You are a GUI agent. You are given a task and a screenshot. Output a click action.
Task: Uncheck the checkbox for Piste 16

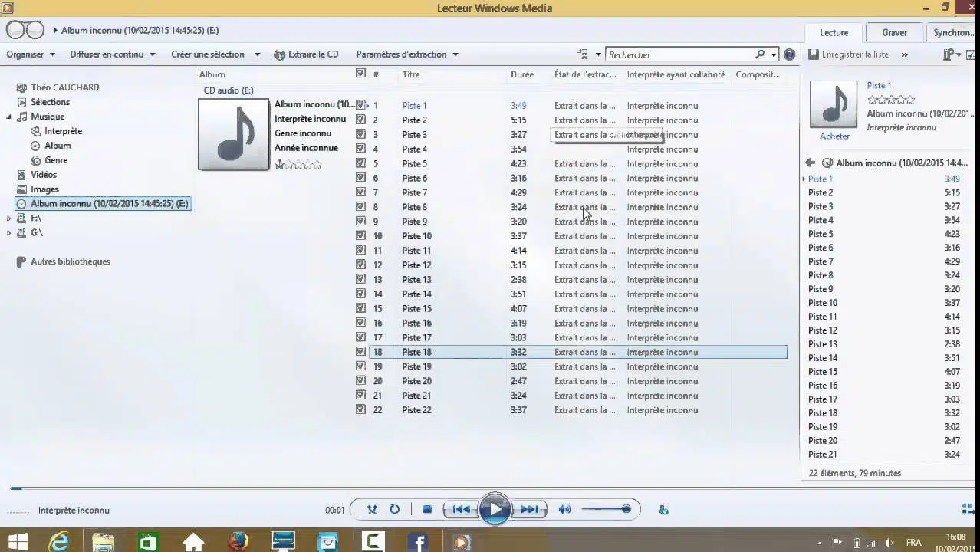[x=360, y=323]
